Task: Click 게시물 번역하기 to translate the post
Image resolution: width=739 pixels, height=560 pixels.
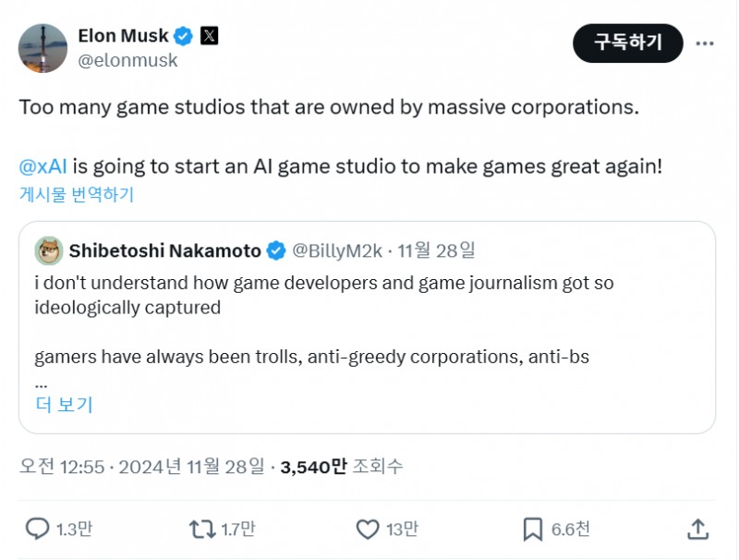Action: [x=77, y=194]
